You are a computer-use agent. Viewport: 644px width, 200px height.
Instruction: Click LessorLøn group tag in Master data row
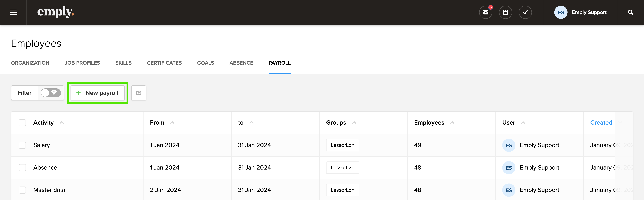342,190
